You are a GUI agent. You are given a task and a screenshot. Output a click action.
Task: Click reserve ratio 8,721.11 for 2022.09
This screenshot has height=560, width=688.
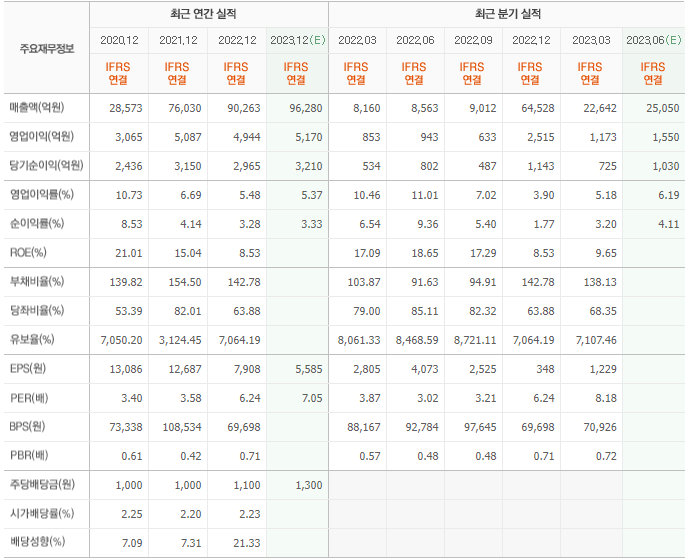pyautogui.click(x=475, y=340)
